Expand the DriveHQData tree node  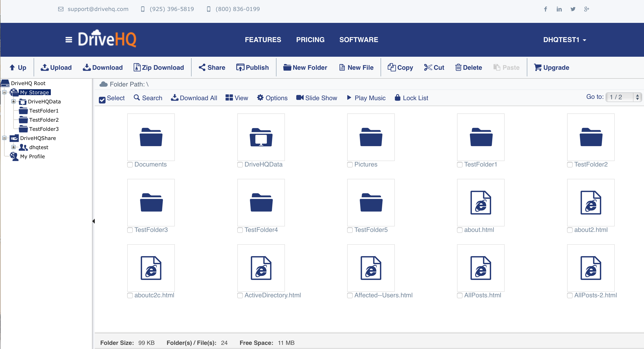(x=14, y=101)
